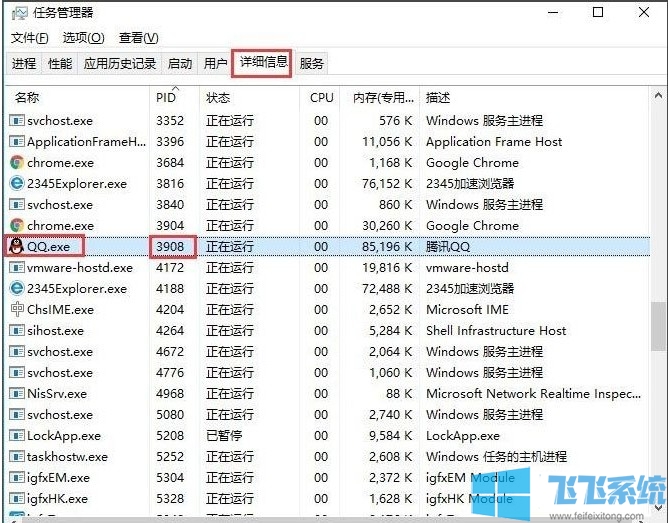Click the vmware-hostd.exe process icon
Viewport: 668px width, 523px height.
click(17, 268)
